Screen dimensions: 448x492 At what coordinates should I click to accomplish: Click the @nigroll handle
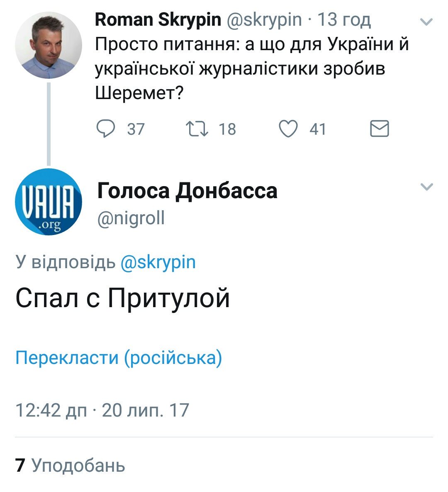131,218
